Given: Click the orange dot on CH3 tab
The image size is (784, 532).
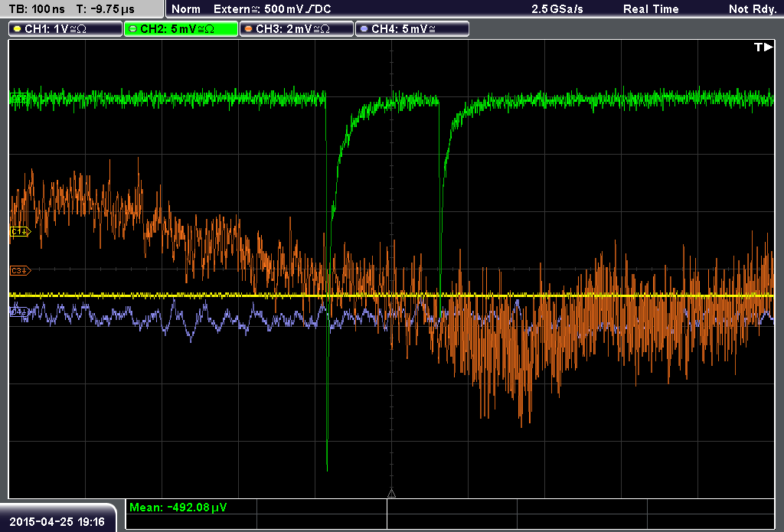Looking at the screenshot, I should click(249, 29).
